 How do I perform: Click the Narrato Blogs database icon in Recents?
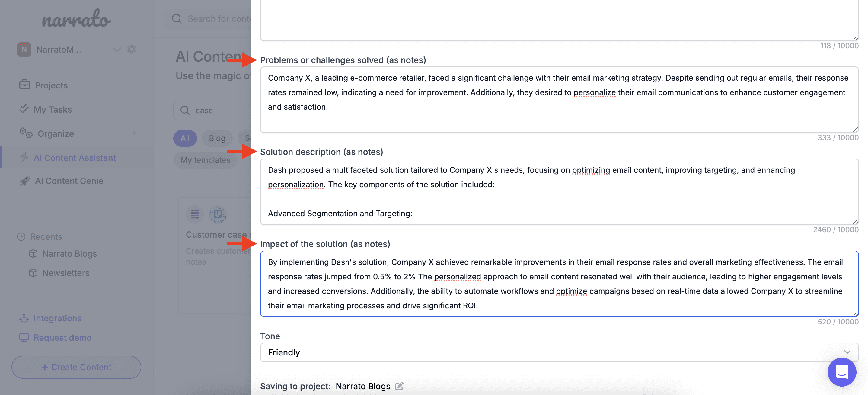34,254
